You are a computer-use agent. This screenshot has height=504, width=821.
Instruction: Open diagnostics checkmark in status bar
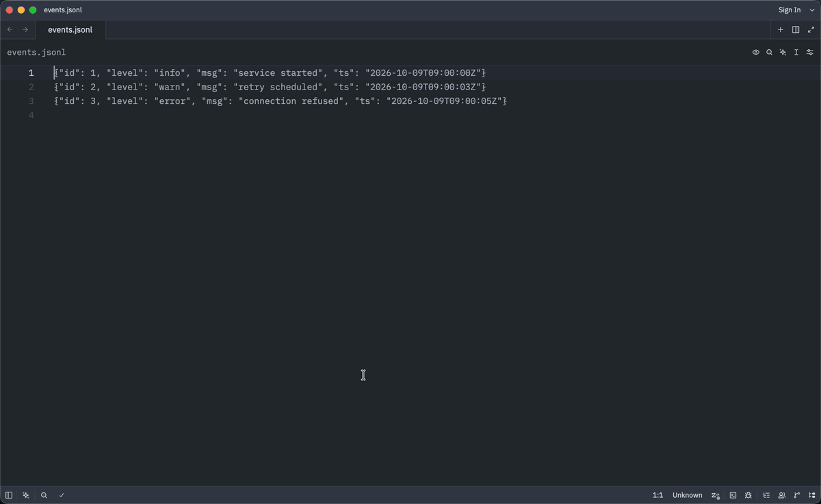[62, 495]
